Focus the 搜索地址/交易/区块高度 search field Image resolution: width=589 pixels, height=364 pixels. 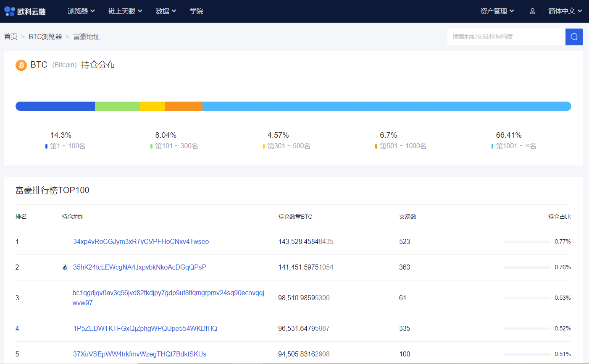[506, 37]
